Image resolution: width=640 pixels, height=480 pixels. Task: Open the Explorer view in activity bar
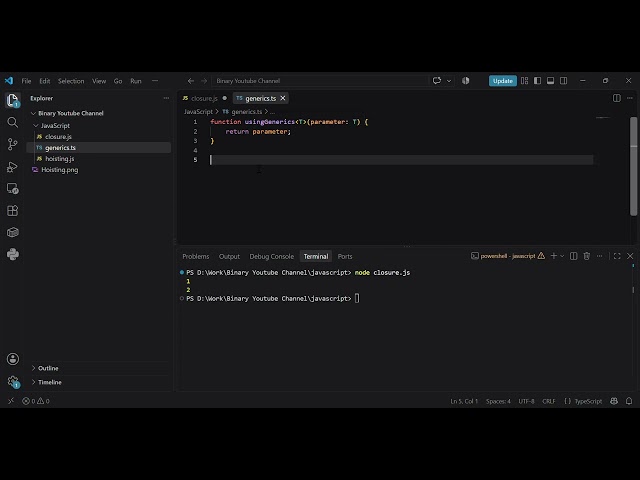pos(13,100)
